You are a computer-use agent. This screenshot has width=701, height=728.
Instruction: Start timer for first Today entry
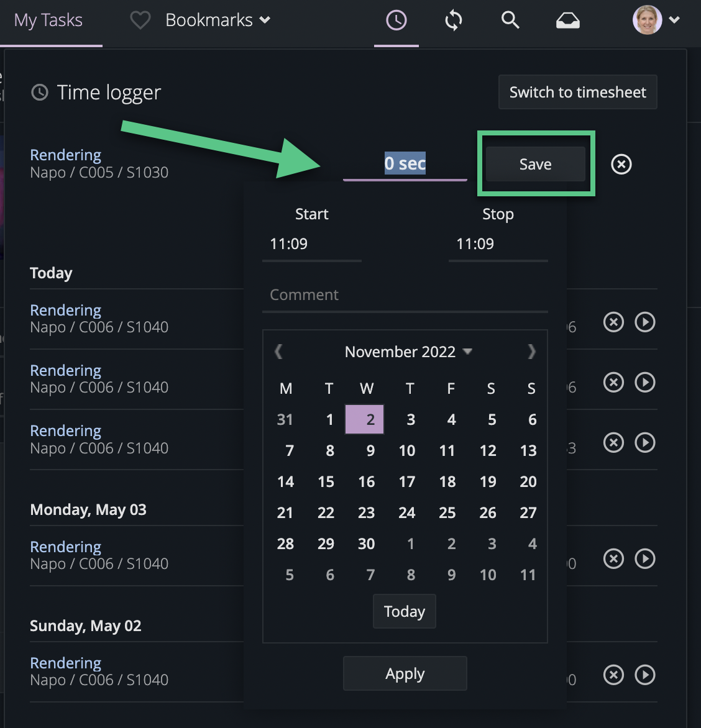(x=645, y=322)
